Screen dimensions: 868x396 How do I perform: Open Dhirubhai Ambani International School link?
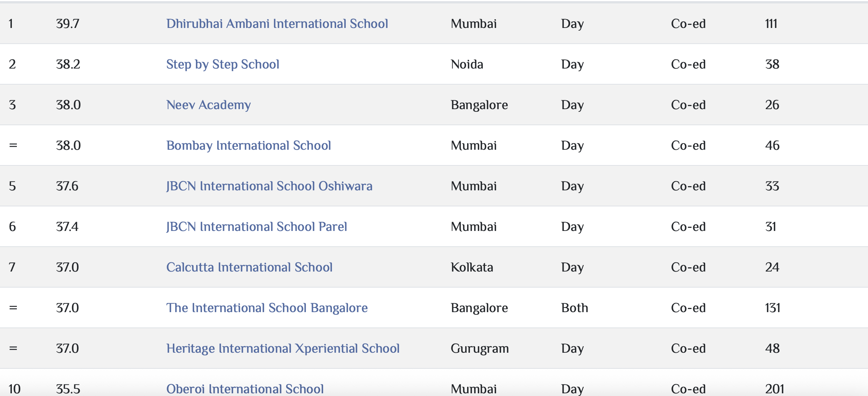point(277,24)
